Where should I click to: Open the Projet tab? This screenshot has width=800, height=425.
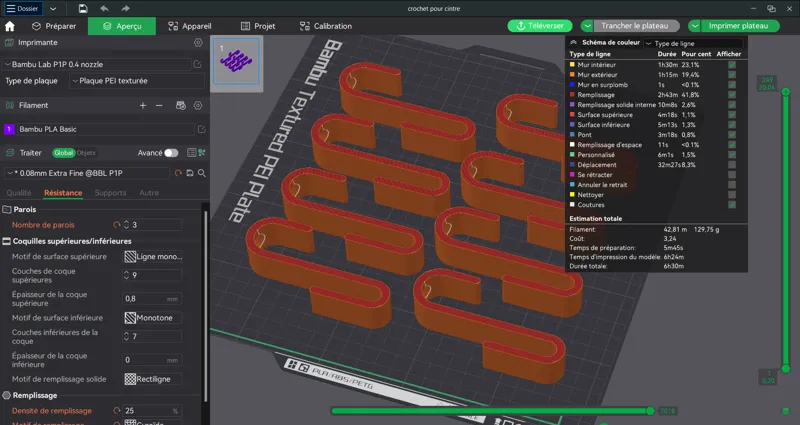258,26
